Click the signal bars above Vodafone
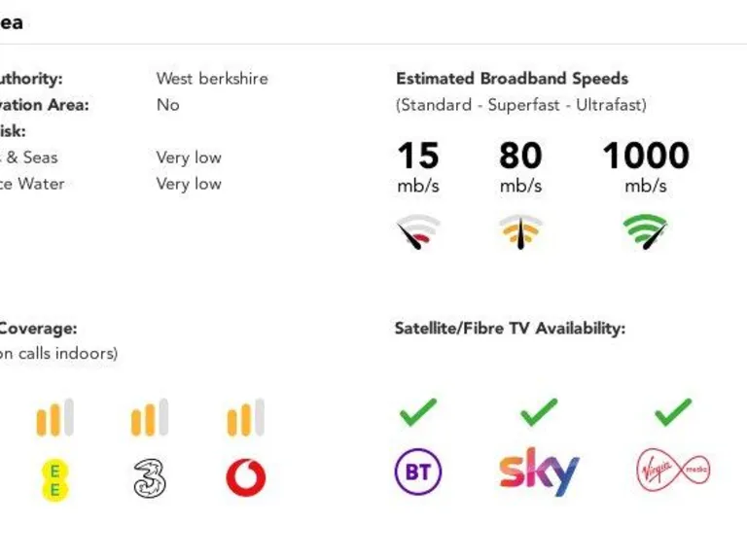The image size is (747, 560). (245, 418)
